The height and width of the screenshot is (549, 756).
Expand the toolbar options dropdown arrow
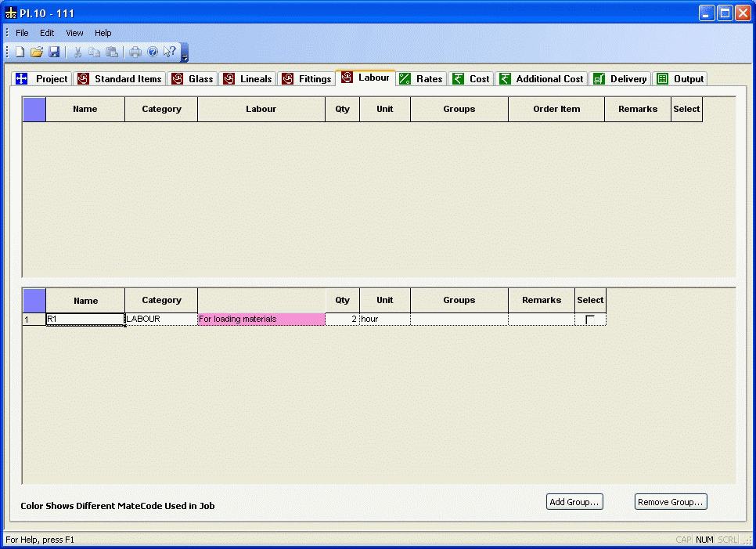(x=185, y=57)
